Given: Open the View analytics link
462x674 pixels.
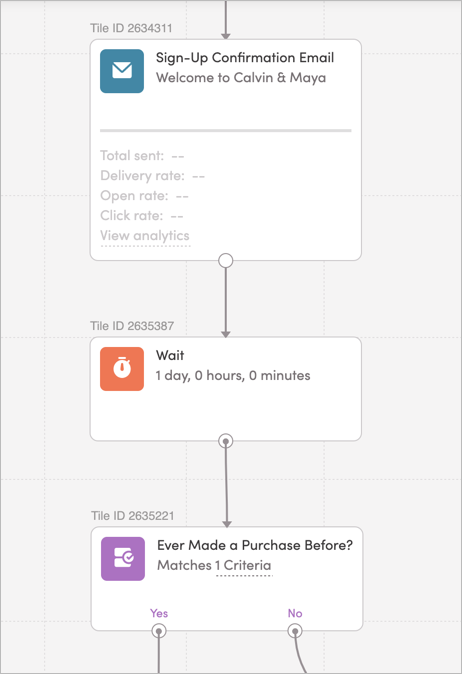Looking at the screenshot, I should click(x=145, y=236).
